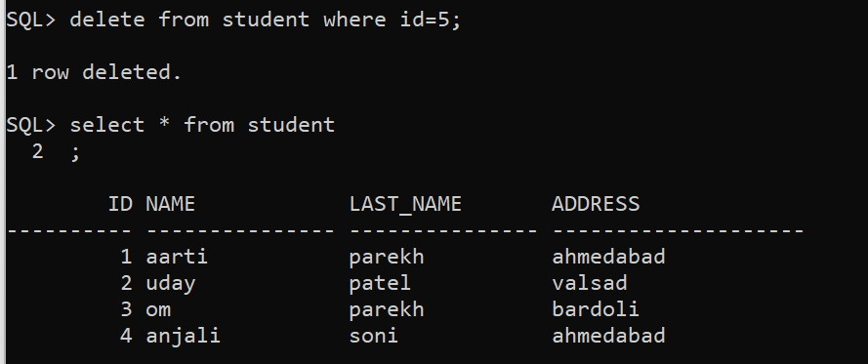The width and height of the screenshot is (868, 364).
Task: Click 'parekh' in om's row
Action: (387, 309)
